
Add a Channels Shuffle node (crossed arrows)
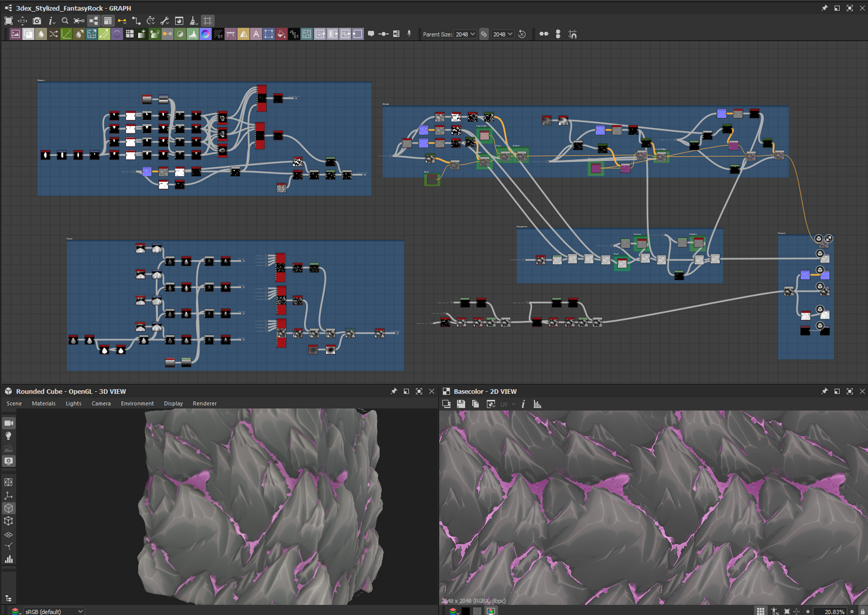click(x=54, y=34)
